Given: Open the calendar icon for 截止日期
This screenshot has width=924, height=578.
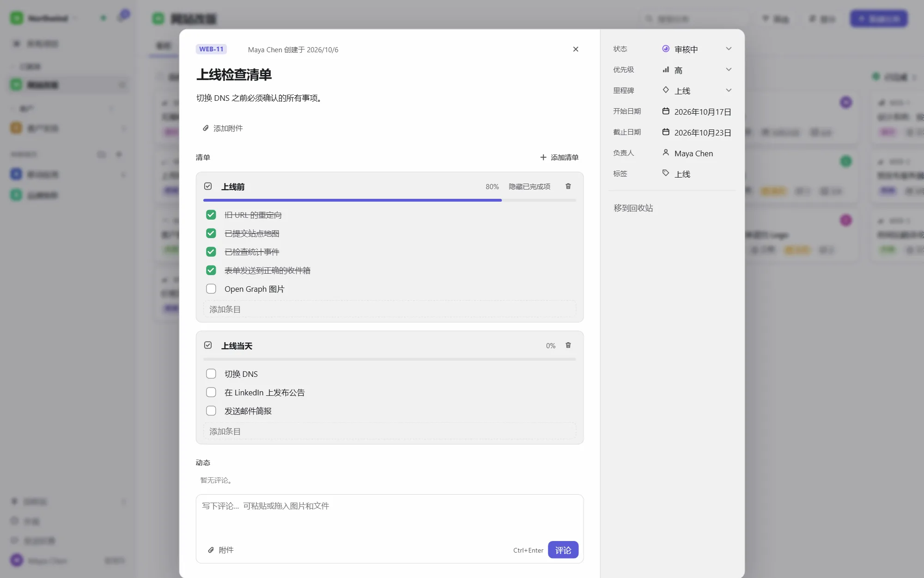Looking at the screenshot, I should tap(666, 132).
